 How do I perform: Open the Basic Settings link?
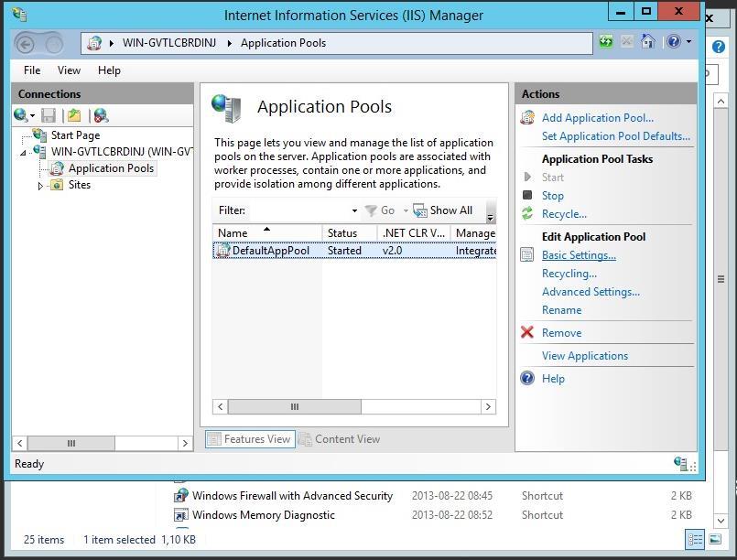click(x=579, y=255)
